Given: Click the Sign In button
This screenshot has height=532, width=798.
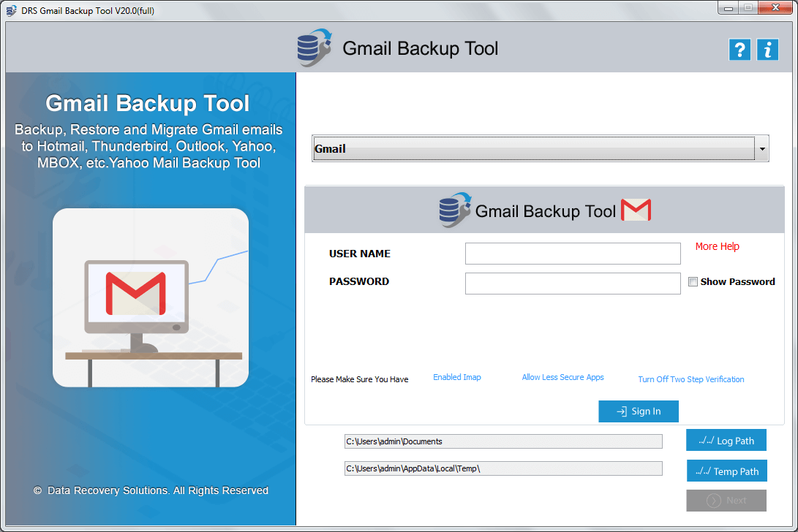Looking at the screenshot, I should (x=639, y=411).
